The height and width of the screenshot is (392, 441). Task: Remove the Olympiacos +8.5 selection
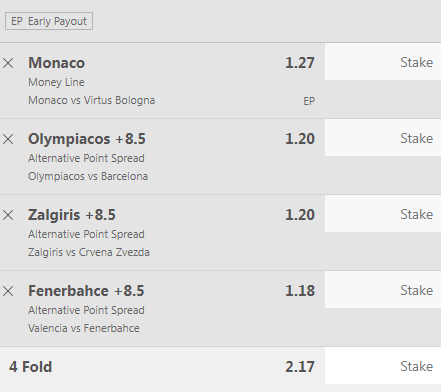coord(8,139)
